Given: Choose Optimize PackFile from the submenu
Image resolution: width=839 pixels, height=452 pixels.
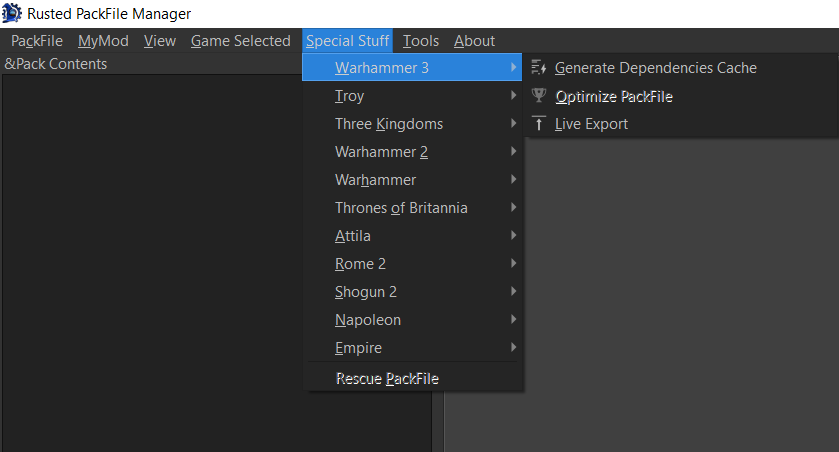Looking at the screenshot, I should point(680,96).
